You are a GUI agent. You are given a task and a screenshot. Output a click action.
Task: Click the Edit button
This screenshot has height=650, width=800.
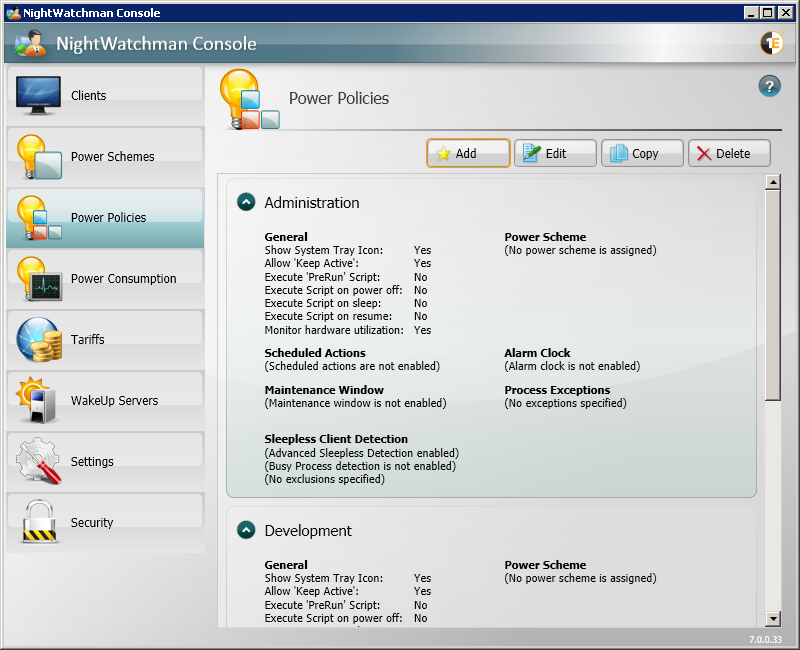555,153
